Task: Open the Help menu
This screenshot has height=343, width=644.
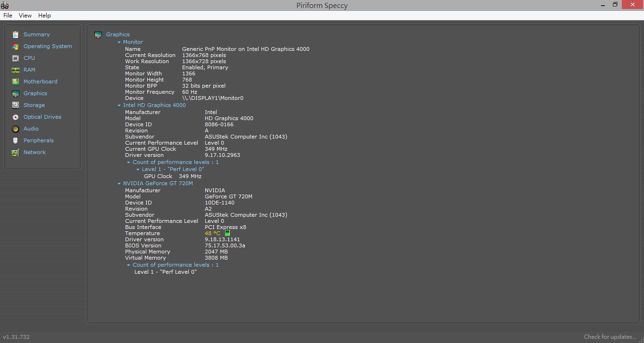Action: pos(44,16)
